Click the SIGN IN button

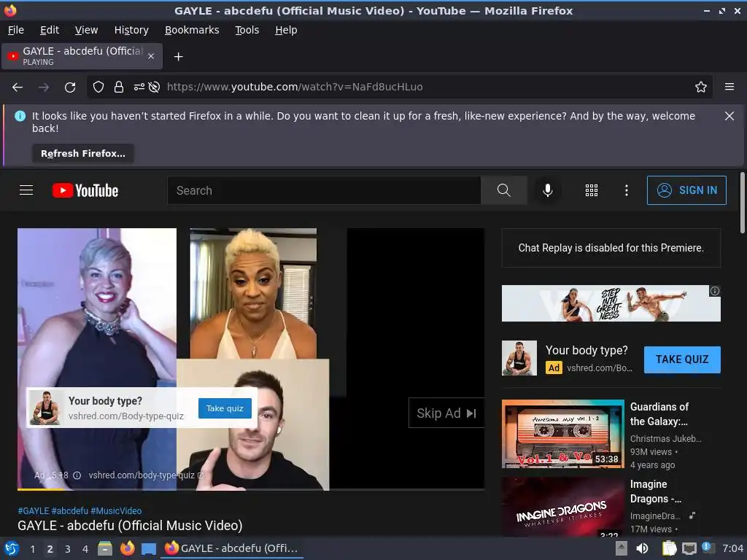[x=686, y=190]
